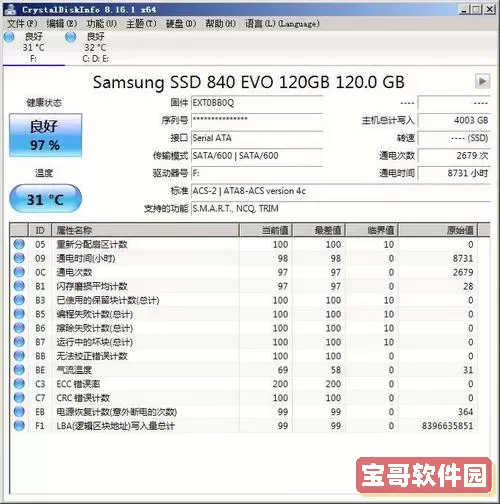Select the 气流温度 row name

point(74,370)
